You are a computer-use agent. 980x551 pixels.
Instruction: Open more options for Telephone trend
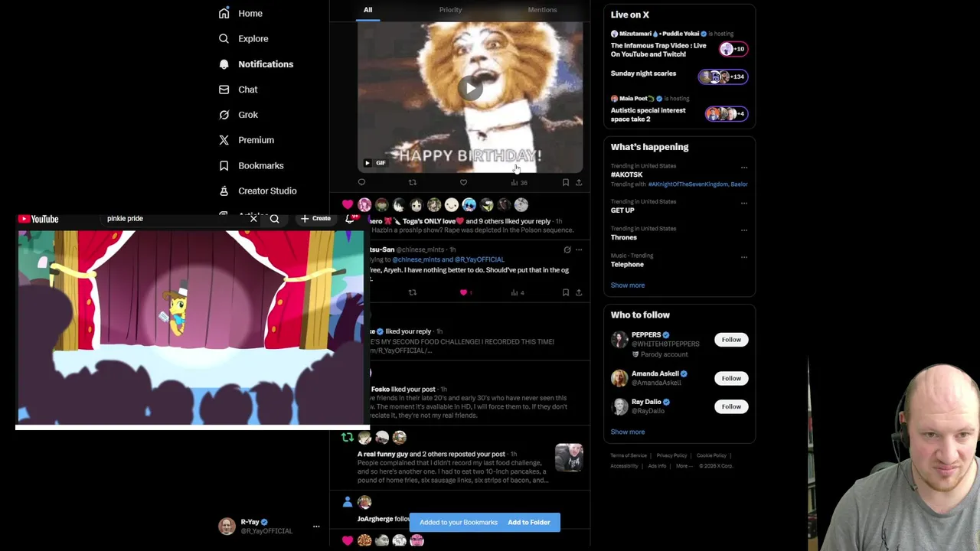click(744, 257)
